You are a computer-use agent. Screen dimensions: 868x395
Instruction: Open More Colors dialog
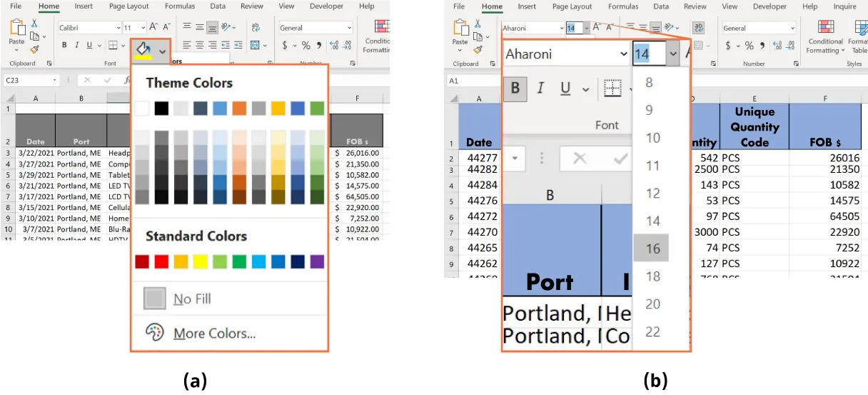(x=214, y=334)
